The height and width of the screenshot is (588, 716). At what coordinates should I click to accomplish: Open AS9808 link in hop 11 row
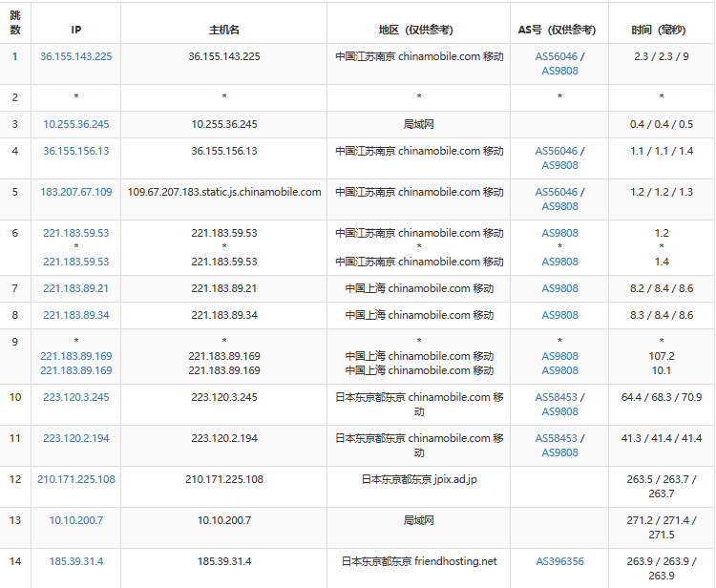click(559, 452)
